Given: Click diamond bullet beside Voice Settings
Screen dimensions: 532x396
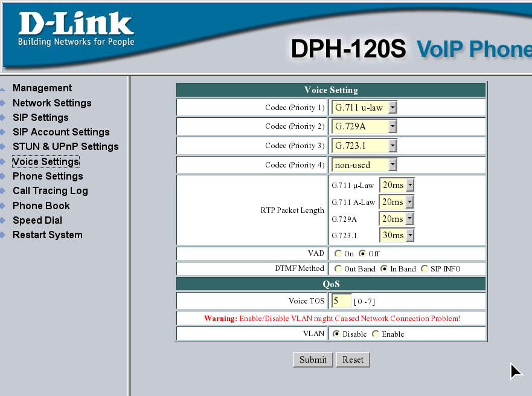Looking at the screenshot, I should click(x=2, y=161).
